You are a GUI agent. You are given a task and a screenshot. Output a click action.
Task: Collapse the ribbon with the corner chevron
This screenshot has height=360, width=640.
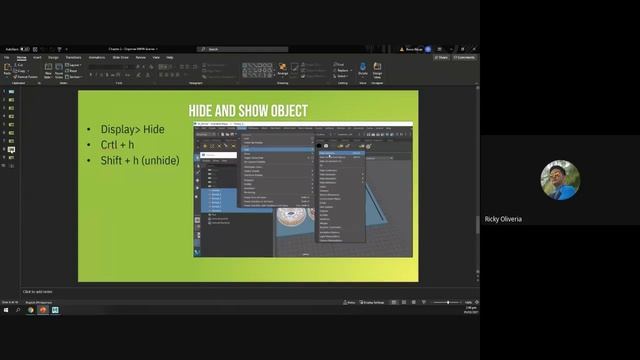click(x=476, y=83)
